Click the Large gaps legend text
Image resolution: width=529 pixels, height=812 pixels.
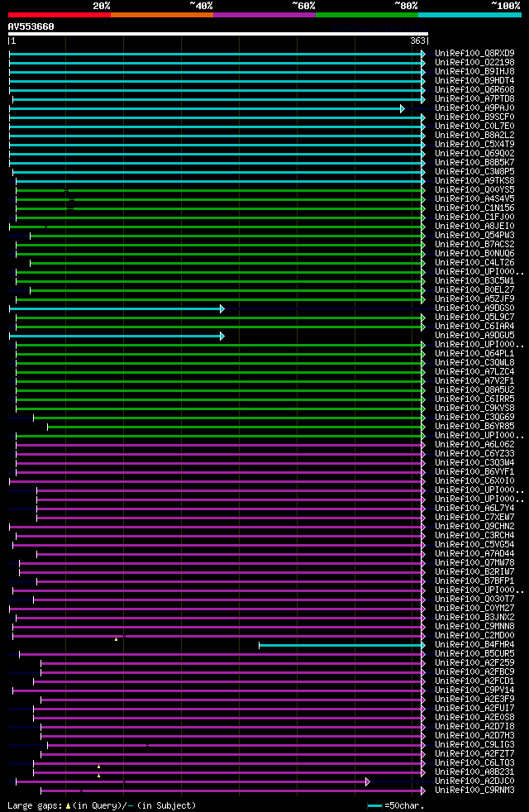coord(102,805)
